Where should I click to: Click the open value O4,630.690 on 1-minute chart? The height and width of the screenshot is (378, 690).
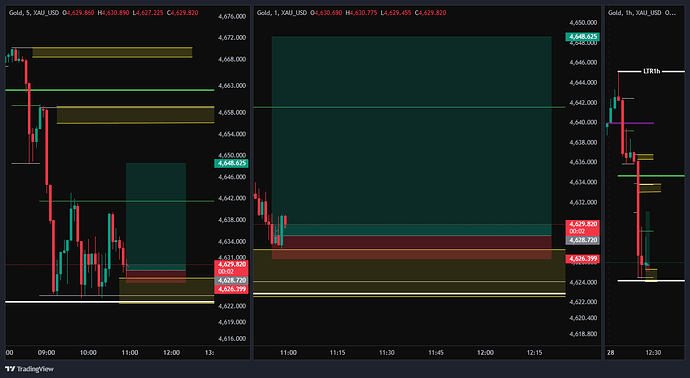pos(326,13)
